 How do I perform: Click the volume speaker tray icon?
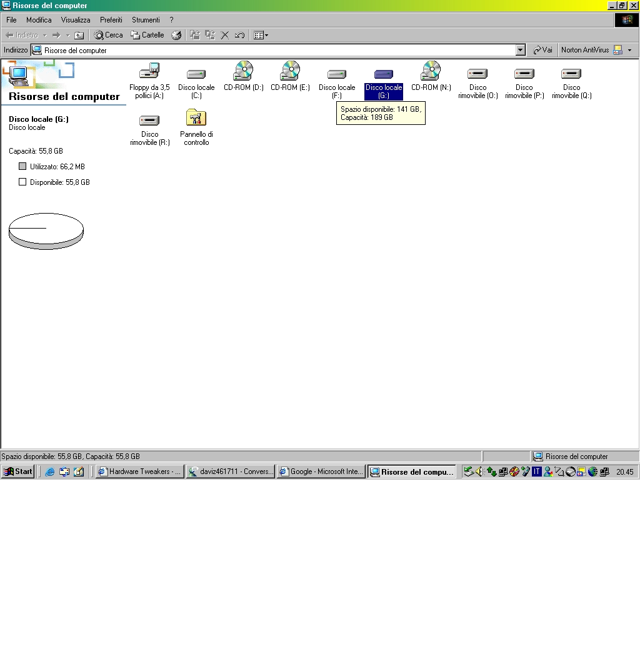coord(479,472)
